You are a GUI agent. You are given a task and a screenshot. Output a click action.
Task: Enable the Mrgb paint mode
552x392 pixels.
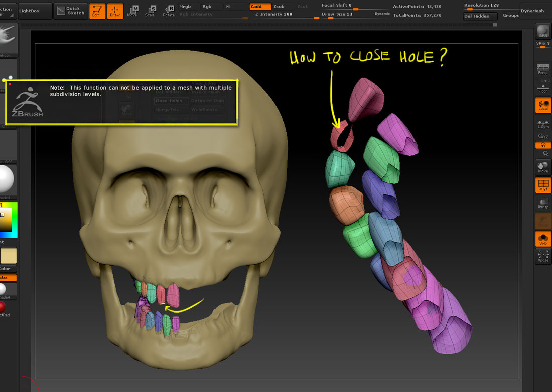point(188,7)
